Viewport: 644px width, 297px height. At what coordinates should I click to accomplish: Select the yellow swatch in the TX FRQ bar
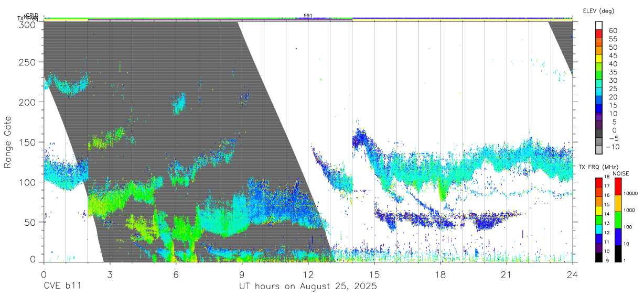599,211
